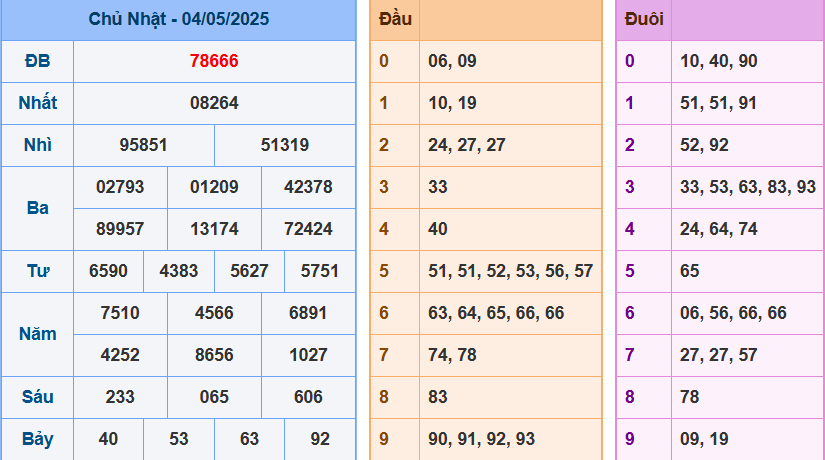Viewport: 825px width, 460px height.
Task: Click Đuôi row 4 values 24, 64, 74
Action: [719, 229]
